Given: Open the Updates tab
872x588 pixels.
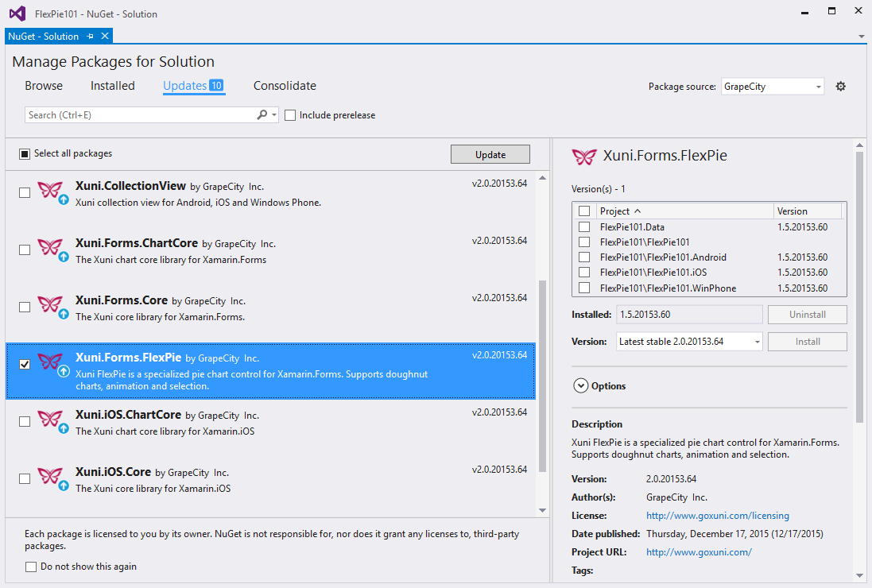Looking at the screenshot, I should coord(193,86).
